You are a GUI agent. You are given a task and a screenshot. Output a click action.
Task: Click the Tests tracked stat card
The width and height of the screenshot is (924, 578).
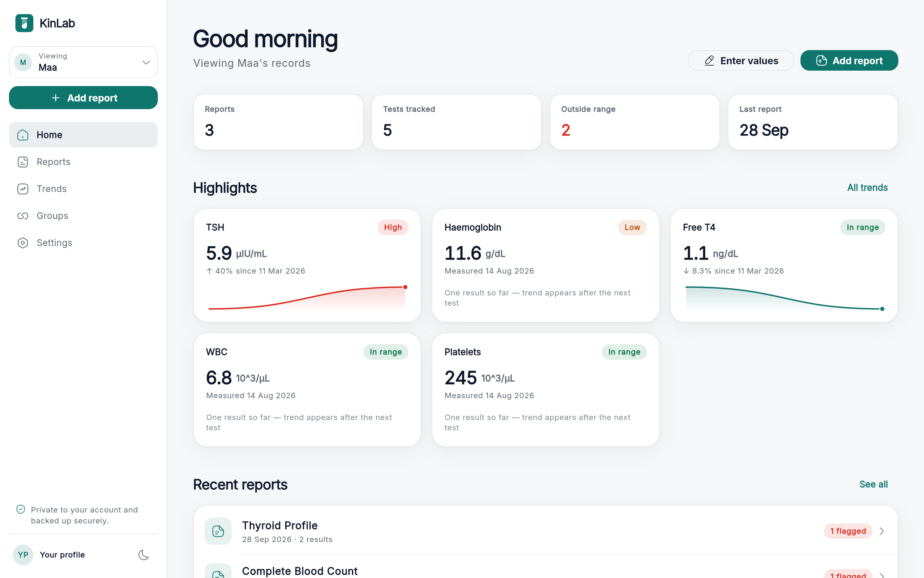coord(456,122)
